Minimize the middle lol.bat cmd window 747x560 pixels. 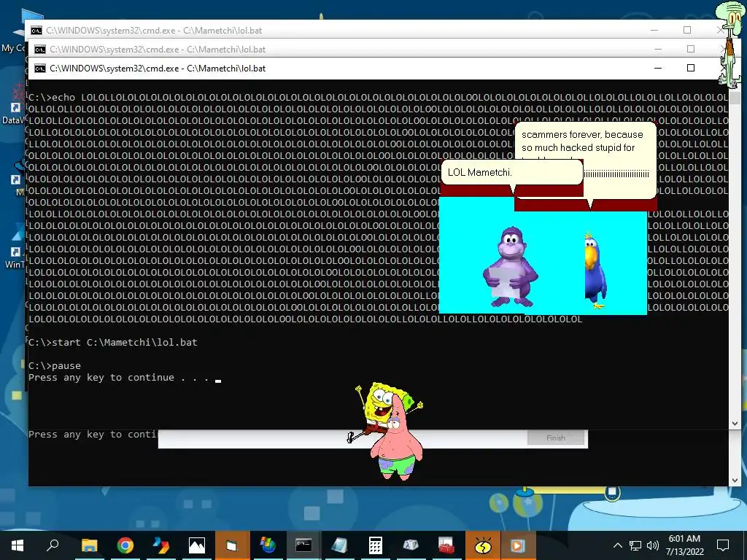(x=658, y=49)
